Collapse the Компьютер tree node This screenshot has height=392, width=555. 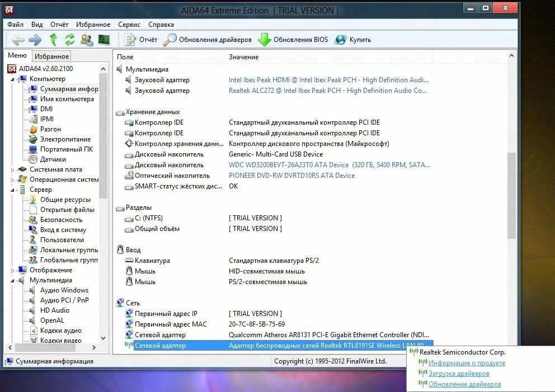12,79
